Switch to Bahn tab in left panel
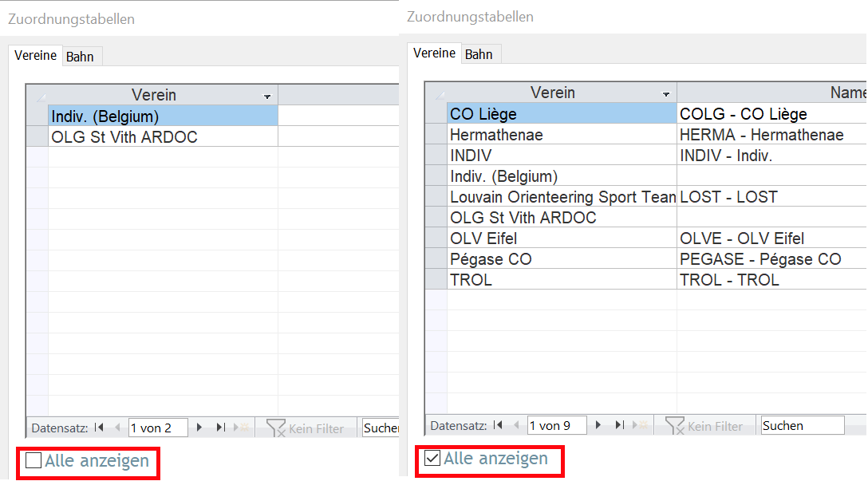The width and height of the screenshot is (868, 481). tap(81, 57)
